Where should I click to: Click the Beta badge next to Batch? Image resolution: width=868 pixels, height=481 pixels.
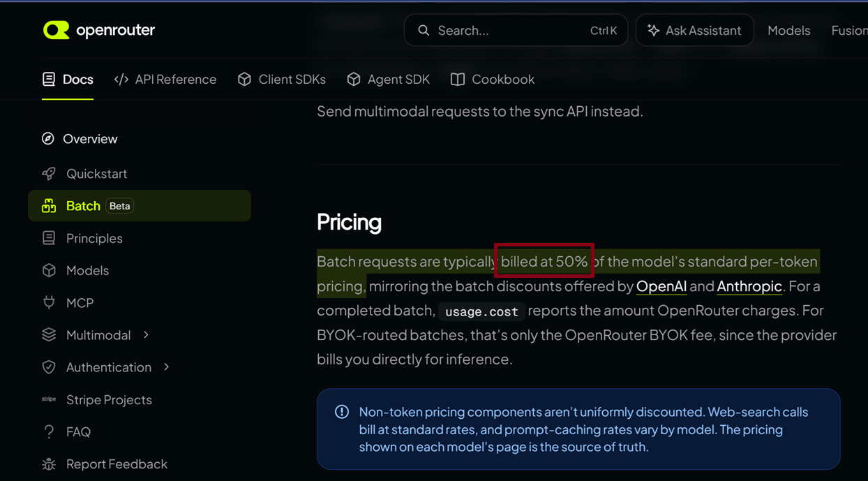pos(120,206)
